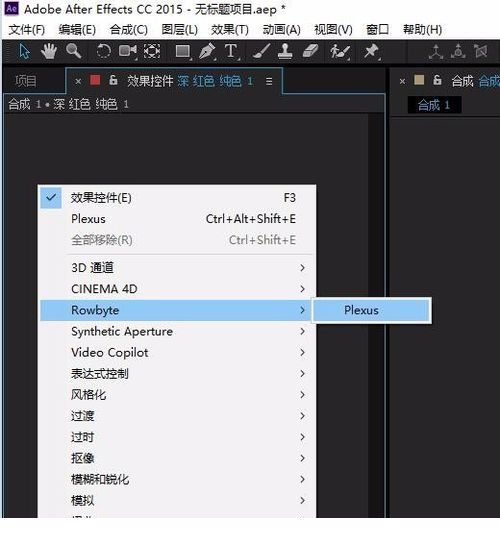Viewport: 500px width, 538px height.
Task: Select the Eraser tool
Action: tap(311, 51)
